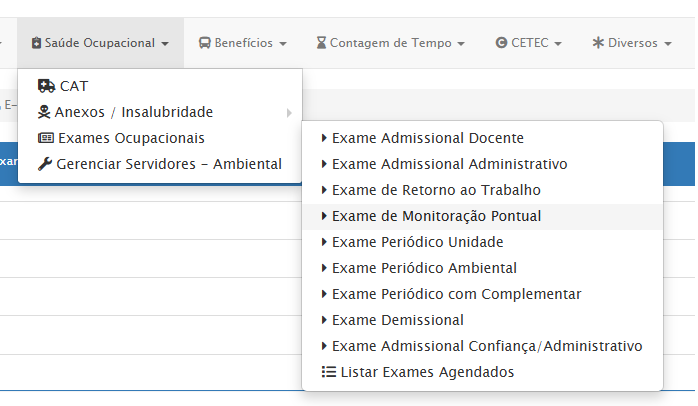The image size is (698, 406).
Task: Open Exame Demissional option
Action: click(398, 320)
